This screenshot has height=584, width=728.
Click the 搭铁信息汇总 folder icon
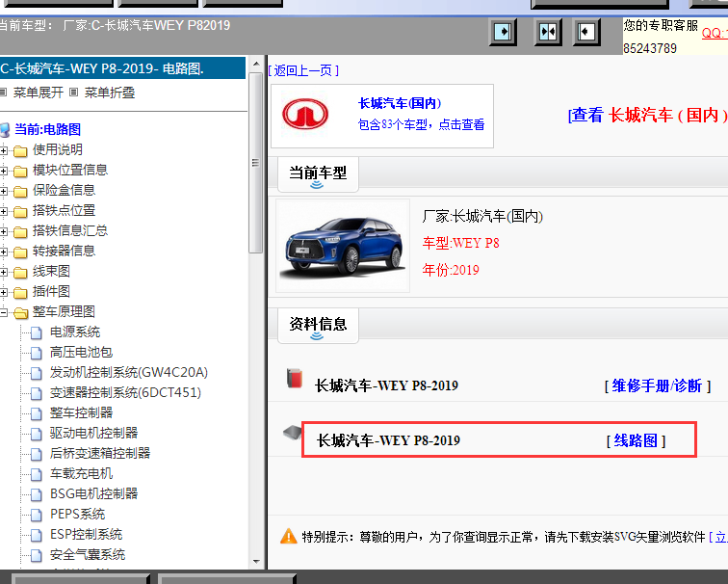(x=20, y=231)
